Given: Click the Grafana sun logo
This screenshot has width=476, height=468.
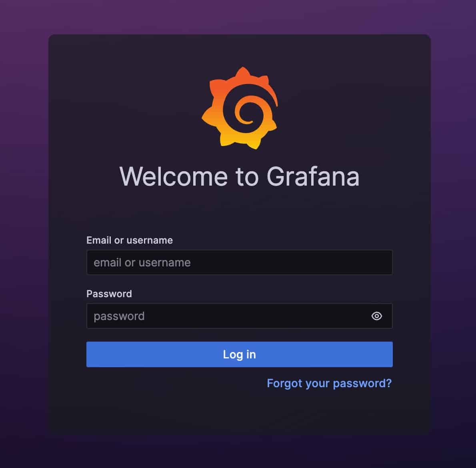Looking at the screenshot, I should 240,108.
